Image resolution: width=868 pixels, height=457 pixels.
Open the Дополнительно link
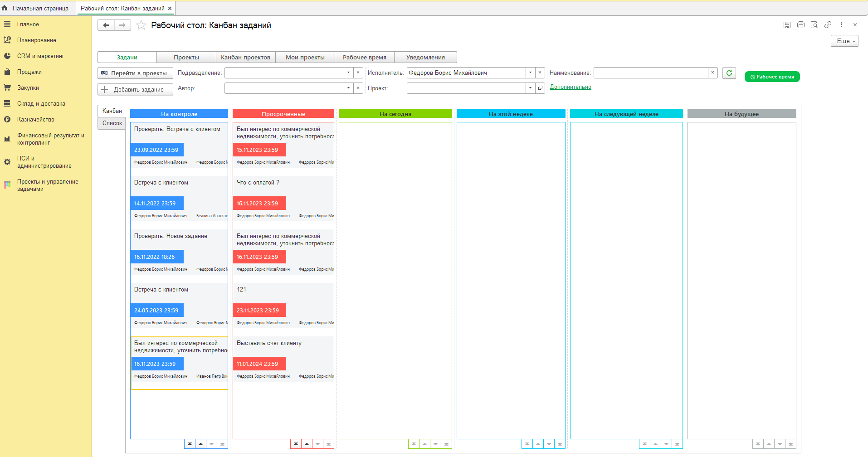tap(571, 87)
